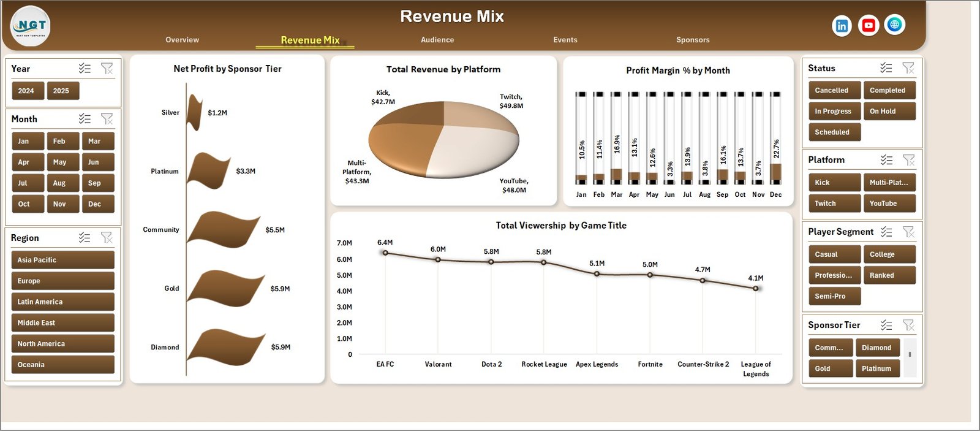The width and height of the screenshot is (980, 431).
Task: Filter sponsor tier by Platinum
Action: click(878, 368)
